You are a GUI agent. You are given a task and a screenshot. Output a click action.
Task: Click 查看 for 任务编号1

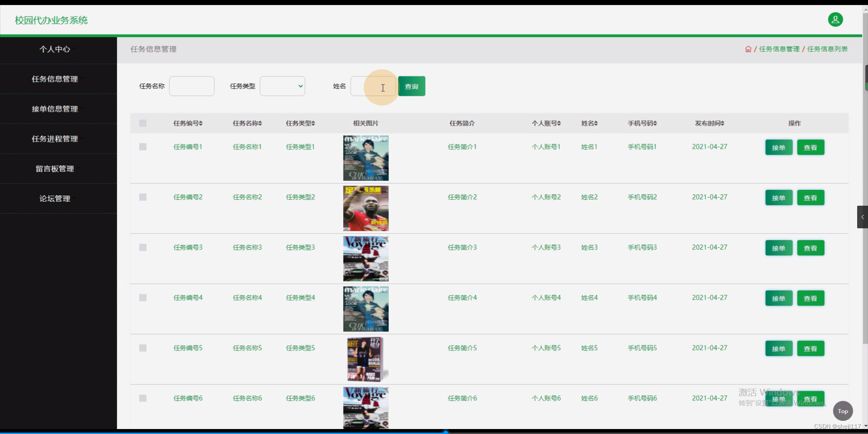click(811, 147)
